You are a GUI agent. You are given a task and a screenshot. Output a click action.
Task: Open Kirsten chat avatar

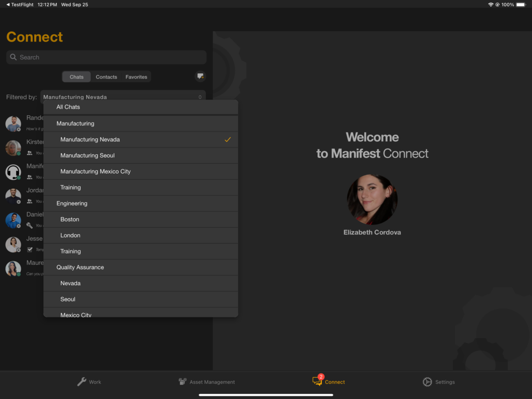pyautogui.click(x=13, y=148)
